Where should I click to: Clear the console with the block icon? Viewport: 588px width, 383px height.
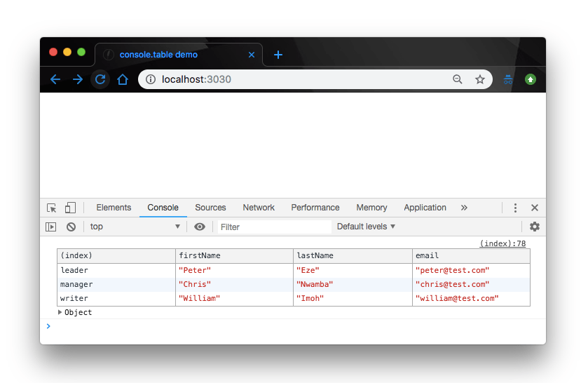pyautogui.click(x=71, y=227)
